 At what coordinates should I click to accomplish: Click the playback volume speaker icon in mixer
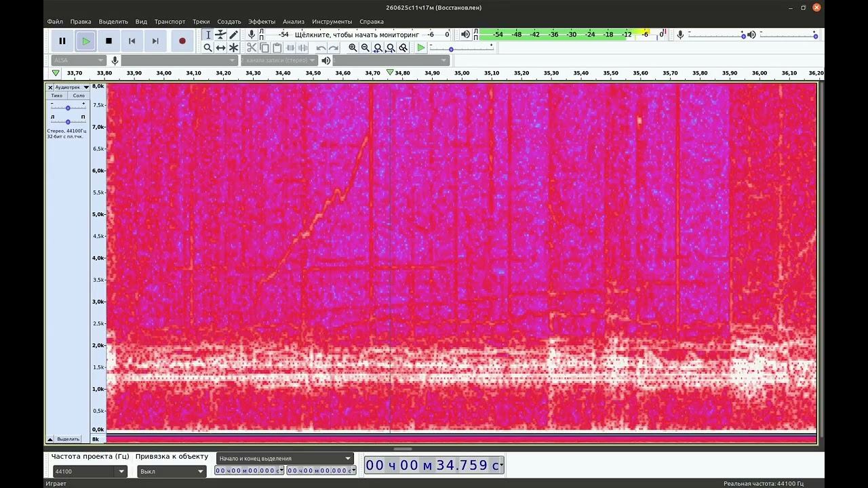coord(751,35)
